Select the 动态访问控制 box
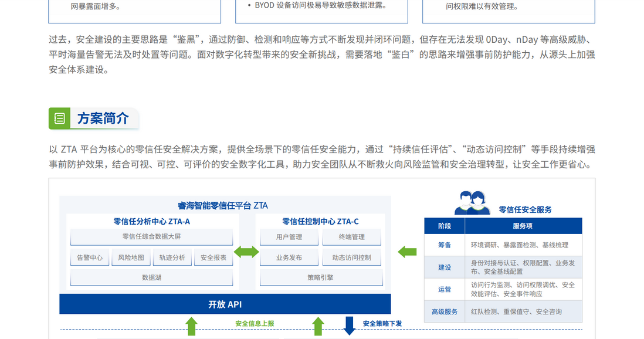 point(351,257)
